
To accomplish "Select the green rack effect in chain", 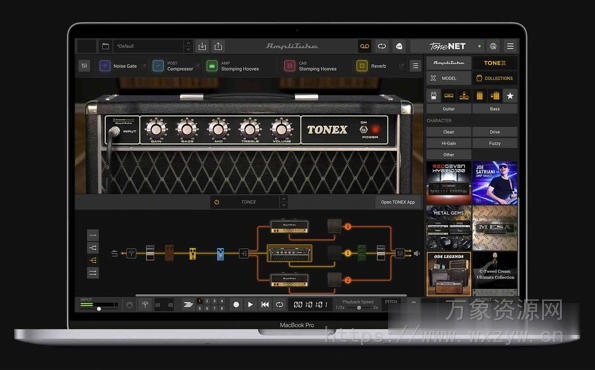I will (x=362, y=253).
